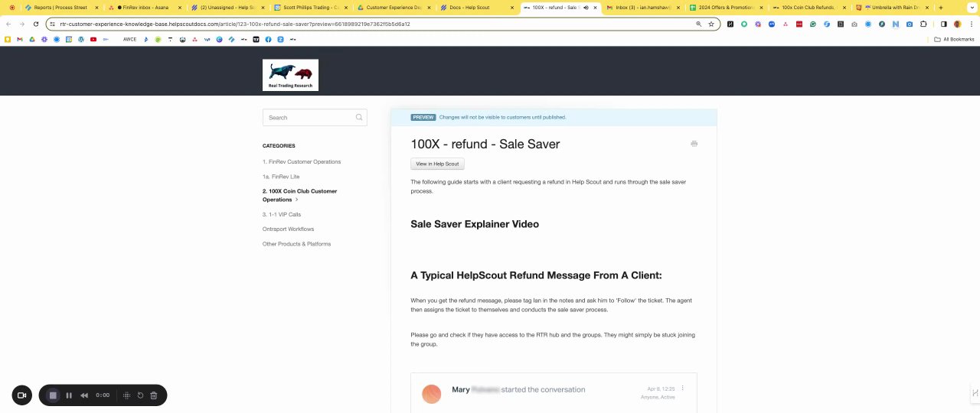Open the Chrome three-dot menu

(971, 24)
